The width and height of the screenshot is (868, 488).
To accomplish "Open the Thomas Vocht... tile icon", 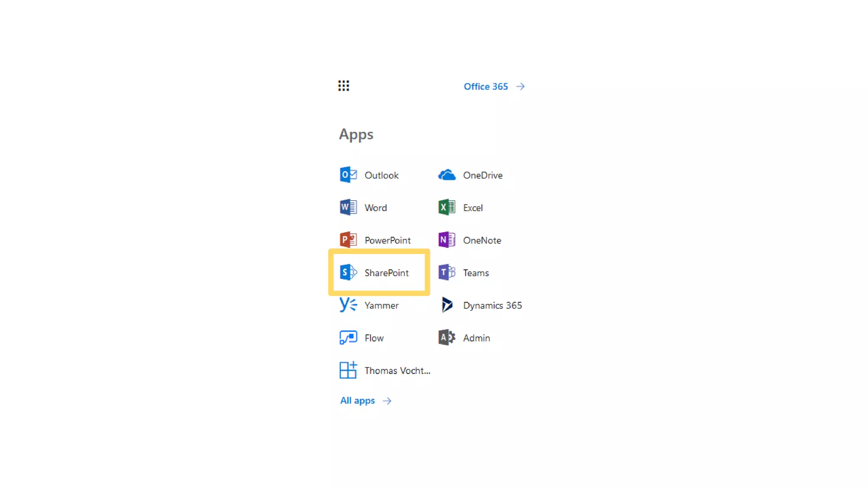I will click(348, 370).
